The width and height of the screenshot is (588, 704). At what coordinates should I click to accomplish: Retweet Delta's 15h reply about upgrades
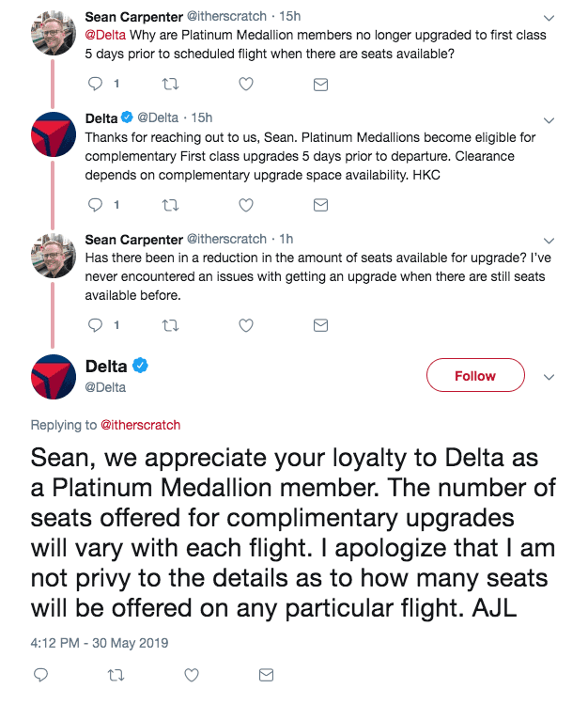coord(170,205)
